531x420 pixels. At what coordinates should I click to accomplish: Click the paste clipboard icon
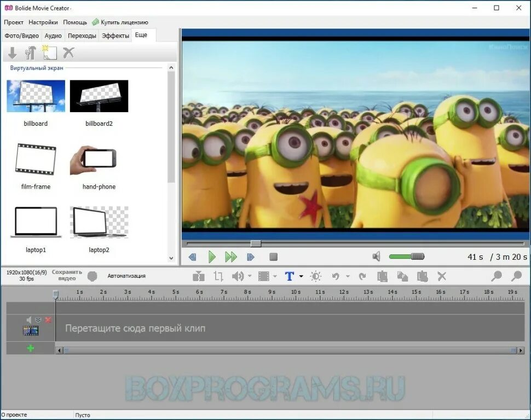tap(422, 276)
